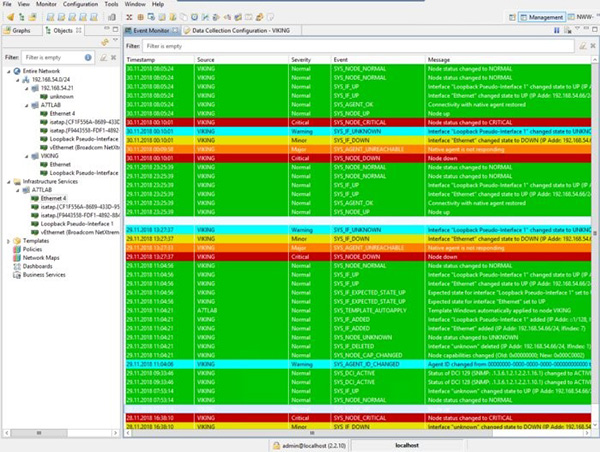Sort by the Severity column header

click(x=309, y=60)
